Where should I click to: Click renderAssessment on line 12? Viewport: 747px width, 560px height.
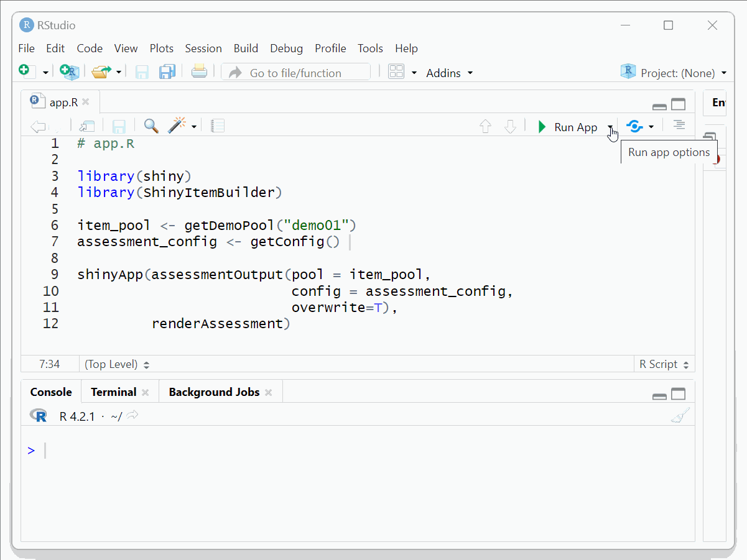click(x=221, y=324)
